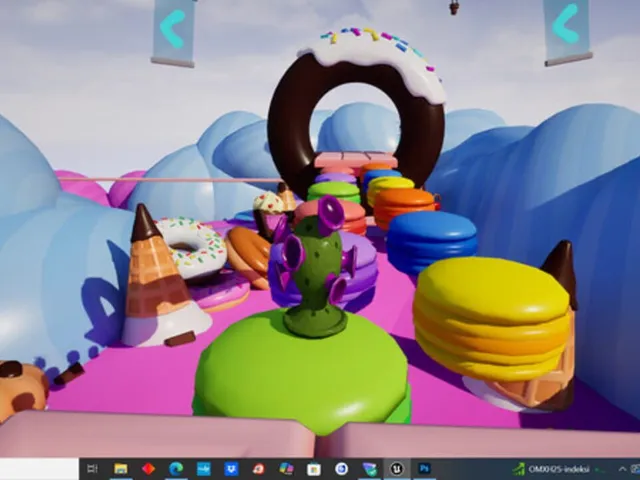The image size is (640, 480).
Task: Open Photoshop from the taskbar
Action: click(x=424, y=469)
